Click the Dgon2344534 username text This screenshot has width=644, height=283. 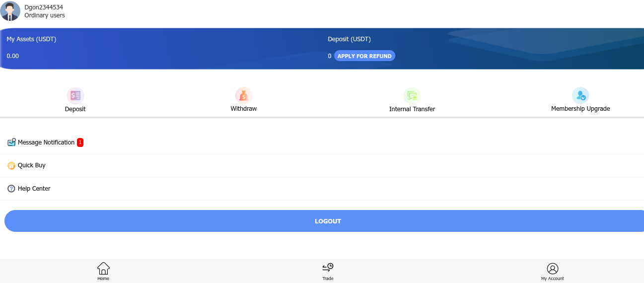(x=44, y=7)
